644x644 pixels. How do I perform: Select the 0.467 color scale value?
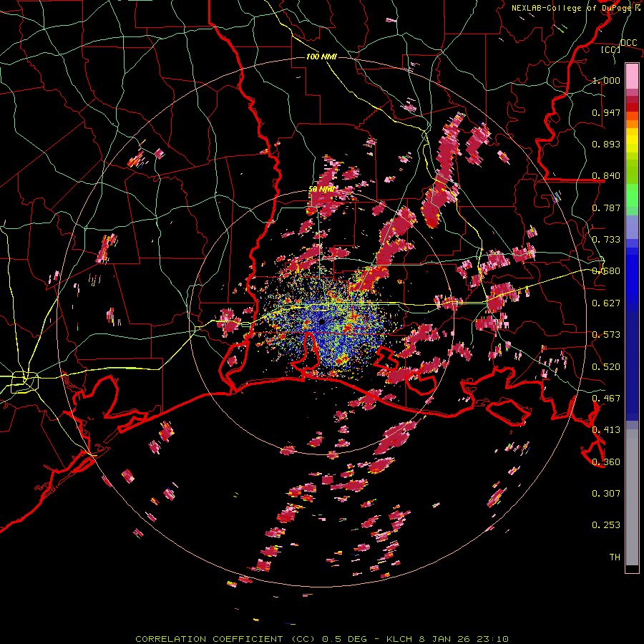click(x=606, y=399)
